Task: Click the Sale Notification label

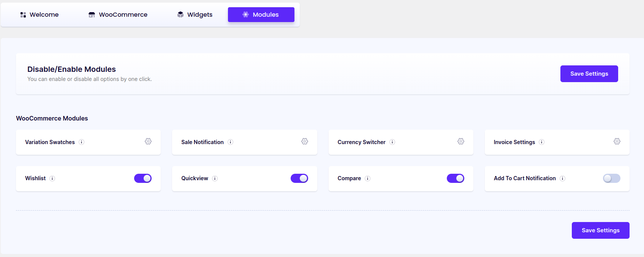Action: (x=203, y=142)
